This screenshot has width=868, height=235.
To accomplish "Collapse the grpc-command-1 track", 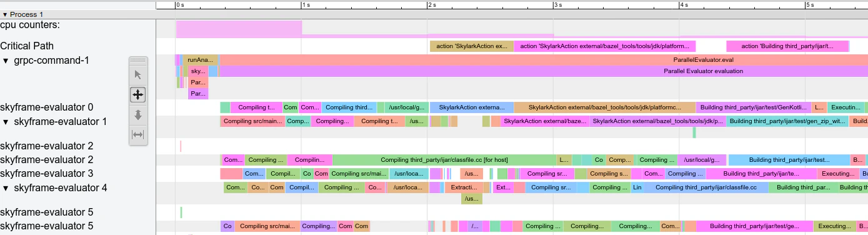I will [6, 61].
